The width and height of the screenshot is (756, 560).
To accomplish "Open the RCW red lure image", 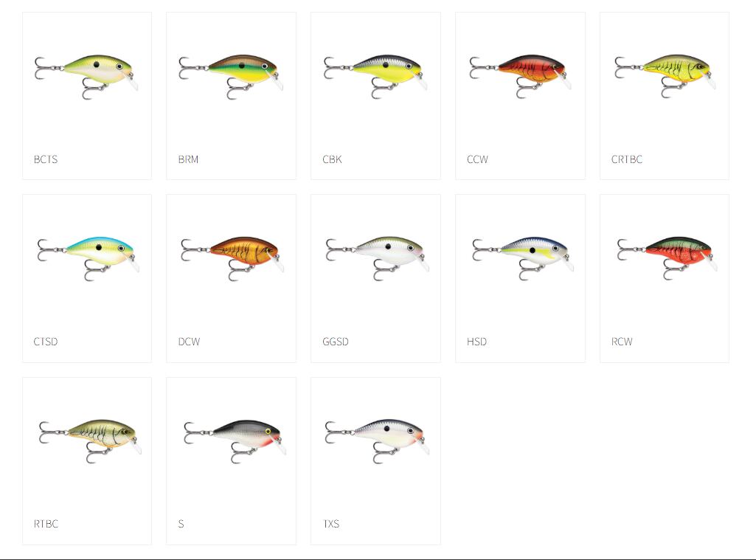I will [667, 258].
